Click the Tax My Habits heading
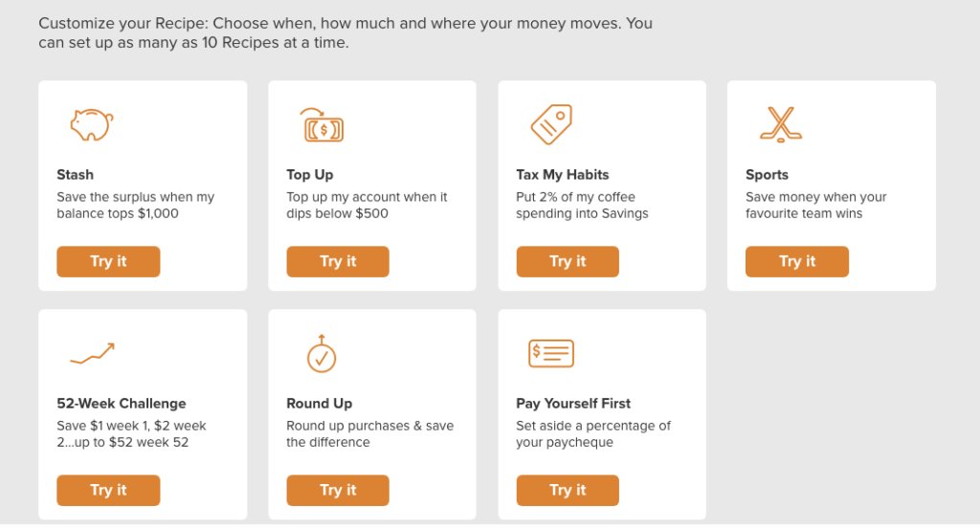The image size is (980, 528). [x=562, y=175]
